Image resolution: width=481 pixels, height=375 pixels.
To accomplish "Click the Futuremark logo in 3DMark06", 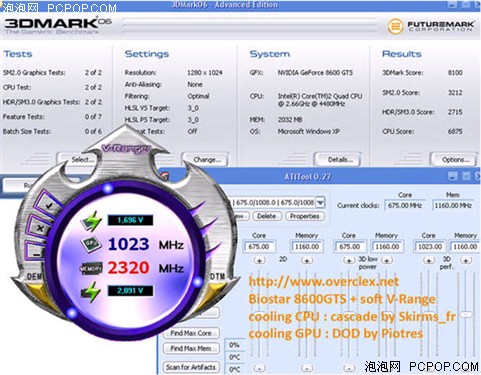I will pyautogui.click(x=430, y=26).
